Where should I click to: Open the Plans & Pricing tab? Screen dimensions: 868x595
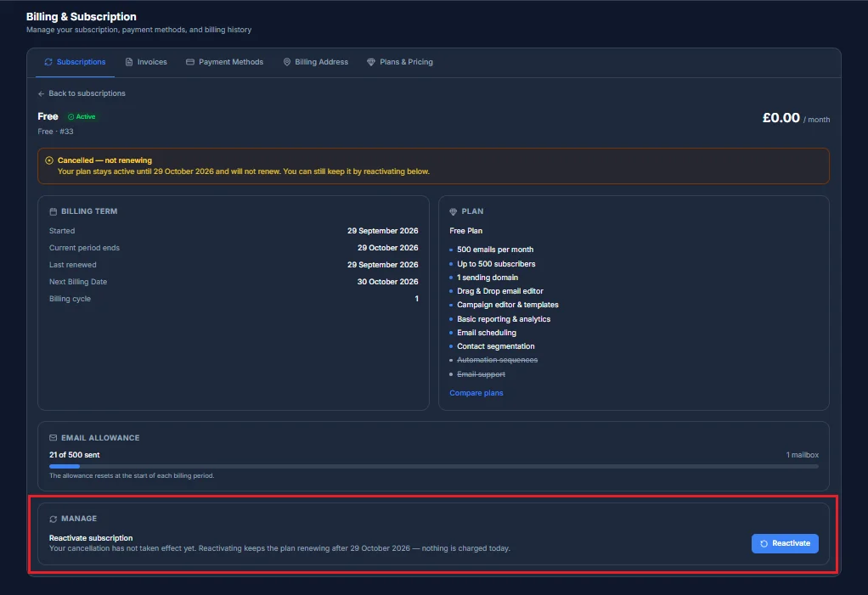coord(400,62)
